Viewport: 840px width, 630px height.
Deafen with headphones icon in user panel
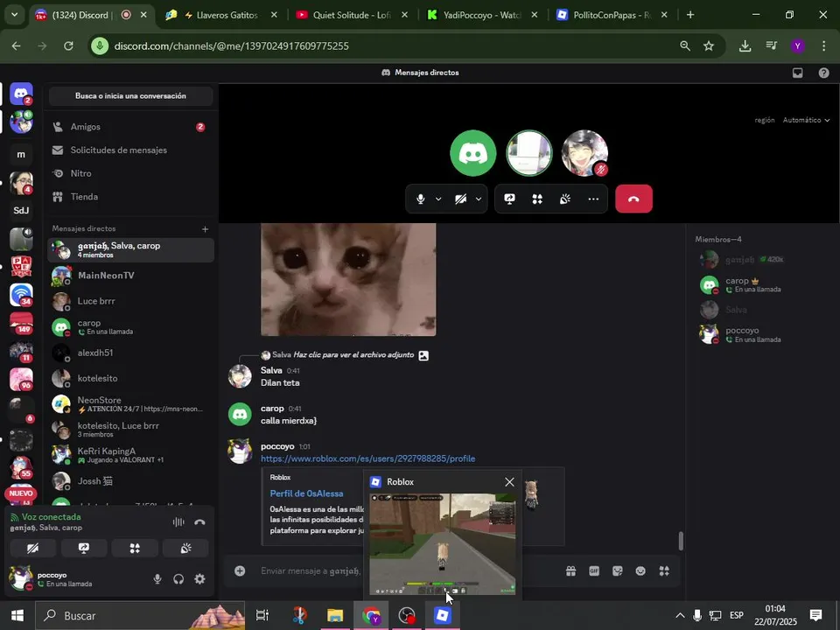178,578
